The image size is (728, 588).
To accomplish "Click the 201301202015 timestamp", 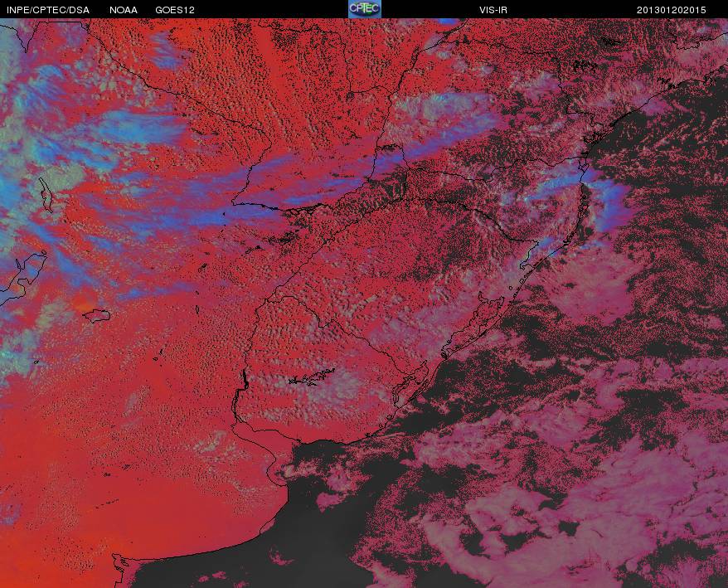I will (x=671, y=10).
